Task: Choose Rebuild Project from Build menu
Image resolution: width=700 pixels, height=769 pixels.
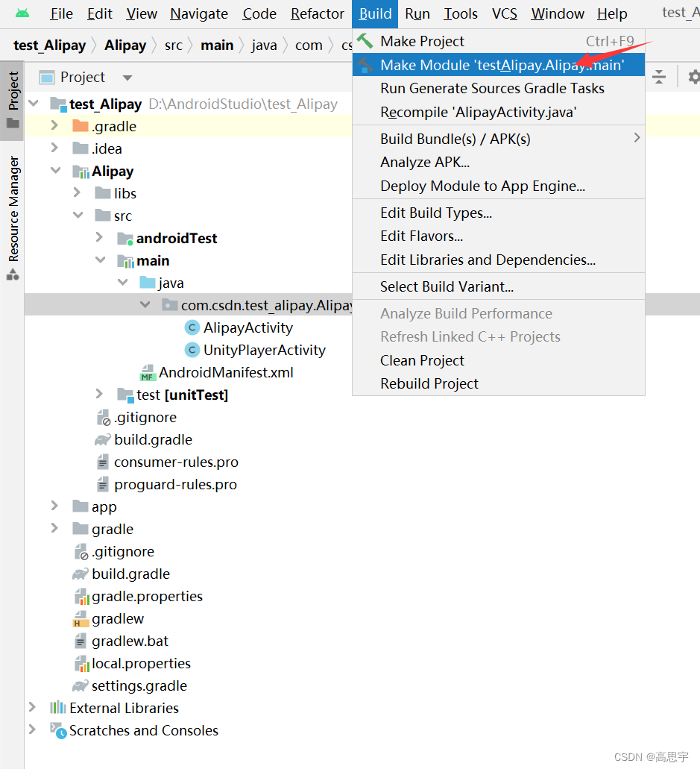Action: 499,383
